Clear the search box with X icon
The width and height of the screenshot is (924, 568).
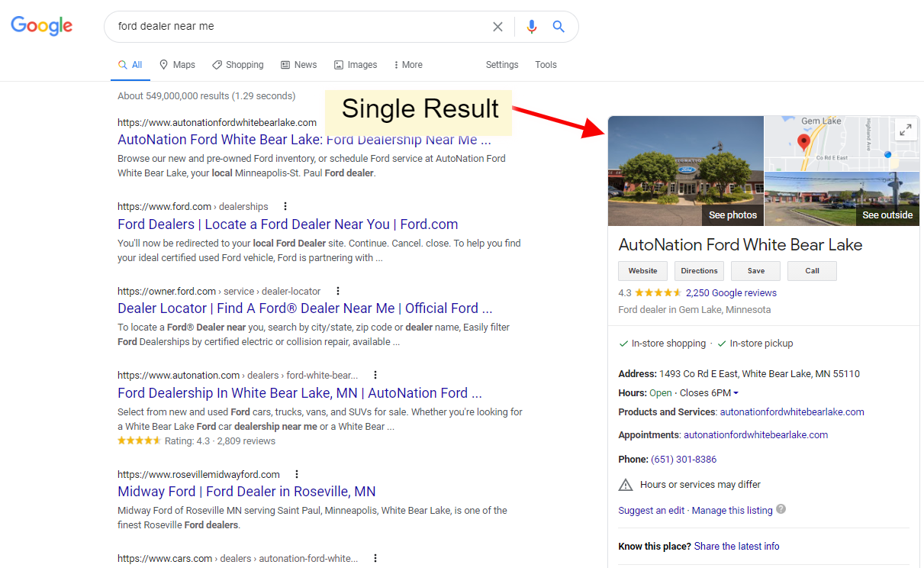497,27
